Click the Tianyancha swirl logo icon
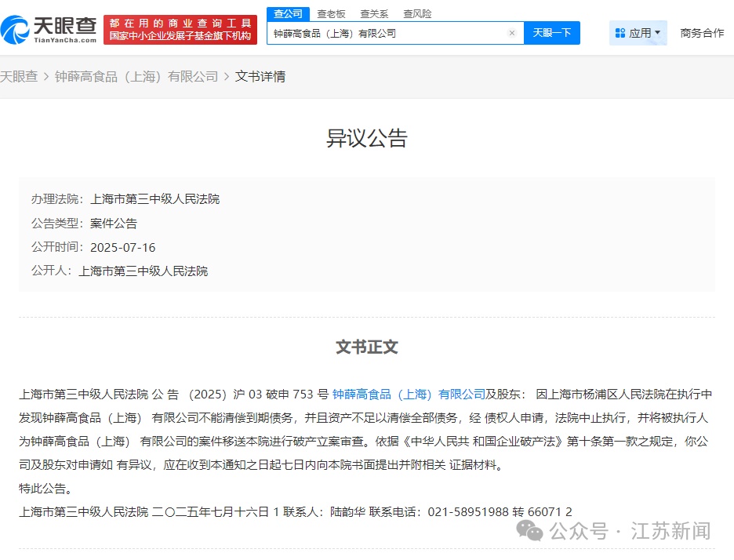 tap(16, 29)
